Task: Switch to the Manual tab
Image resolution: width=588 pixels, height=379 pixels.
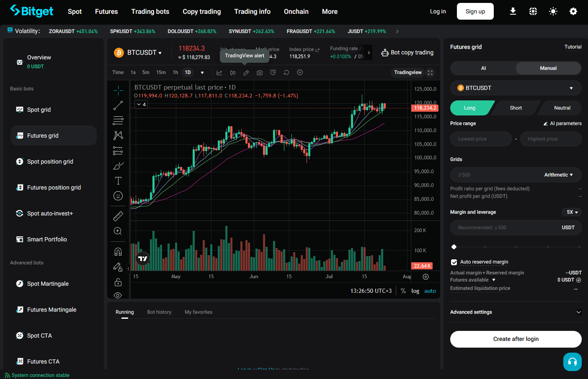Action: point(548,68)
